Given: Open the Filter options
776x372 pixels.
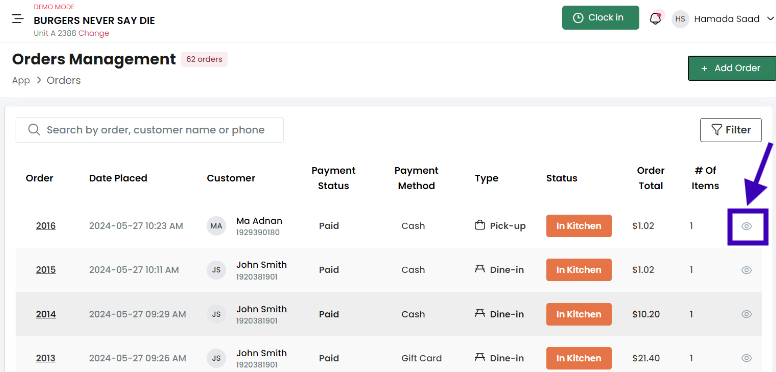Looking at the screenshot, I should [730, 130].
